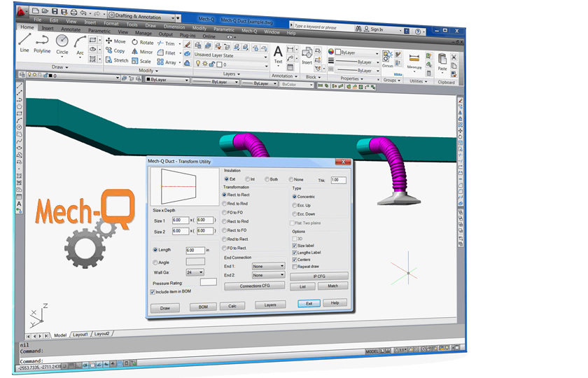Click the Stretch tool

[117, 59]
